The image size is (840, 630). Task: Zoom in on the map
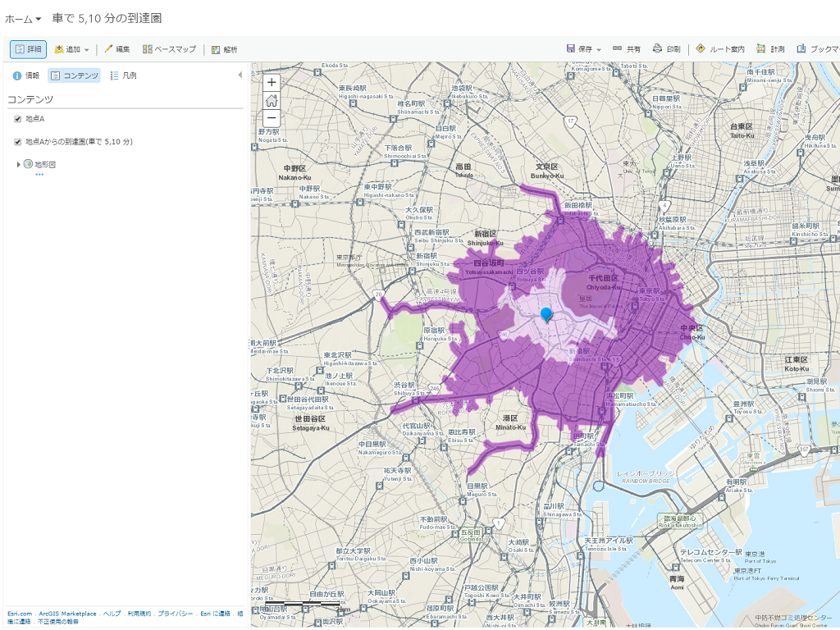point(272,82)
